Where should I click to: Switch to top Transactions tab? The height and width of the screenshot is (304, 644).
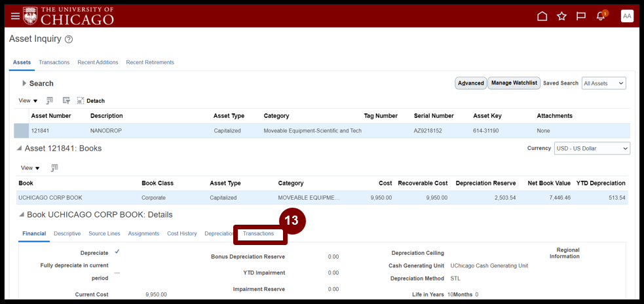pyautogui.click(x=54, y=62)
